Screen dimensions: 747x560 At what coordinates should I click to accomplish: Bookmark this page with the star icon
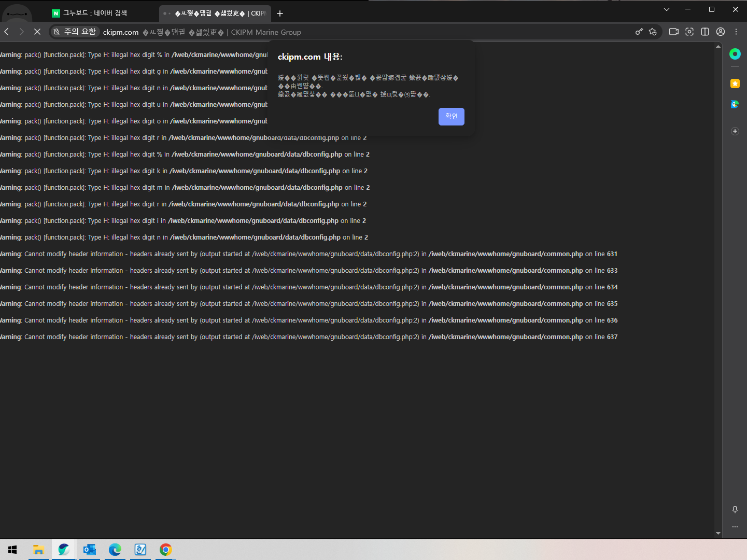point(653,32)
